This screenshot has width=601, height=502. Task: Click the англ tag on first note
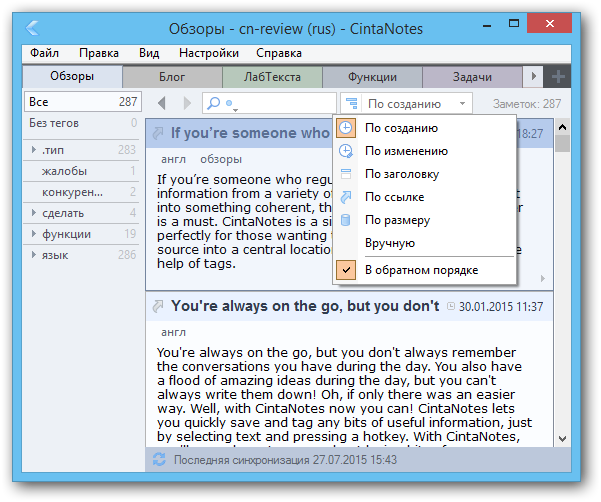point(173,159)
